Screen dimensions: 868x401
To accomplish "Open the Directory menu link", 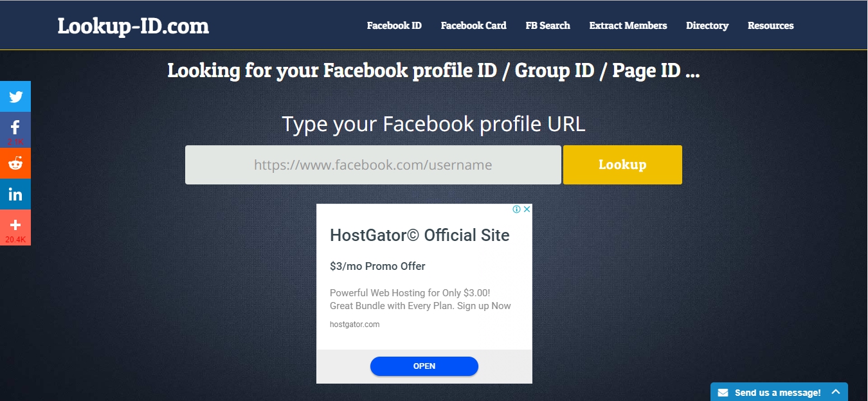I will (707, 26).
